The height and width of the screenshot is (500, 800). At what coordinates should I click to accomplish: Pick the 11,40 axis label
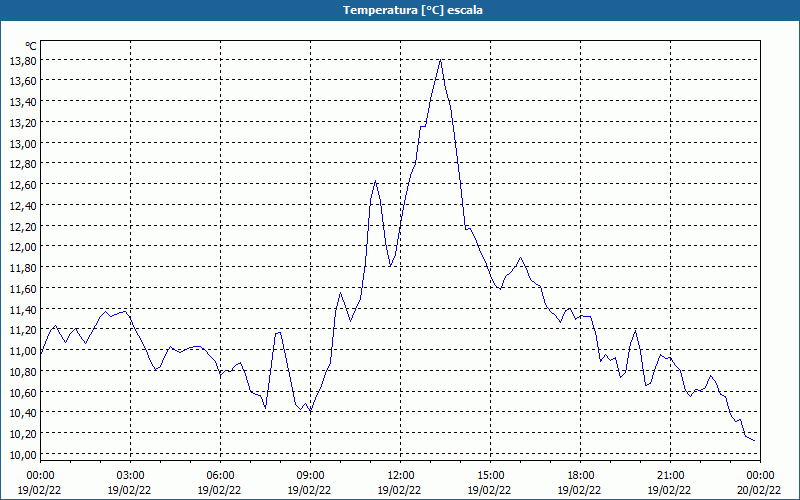pyautogui.click(x=23, y=310)
